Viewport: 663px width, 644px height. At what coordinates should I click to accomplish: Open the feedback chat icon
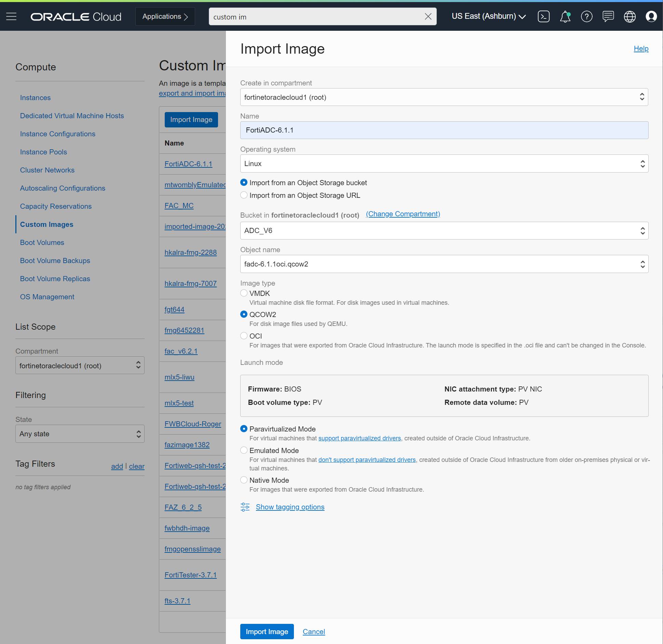click(608, 16)
